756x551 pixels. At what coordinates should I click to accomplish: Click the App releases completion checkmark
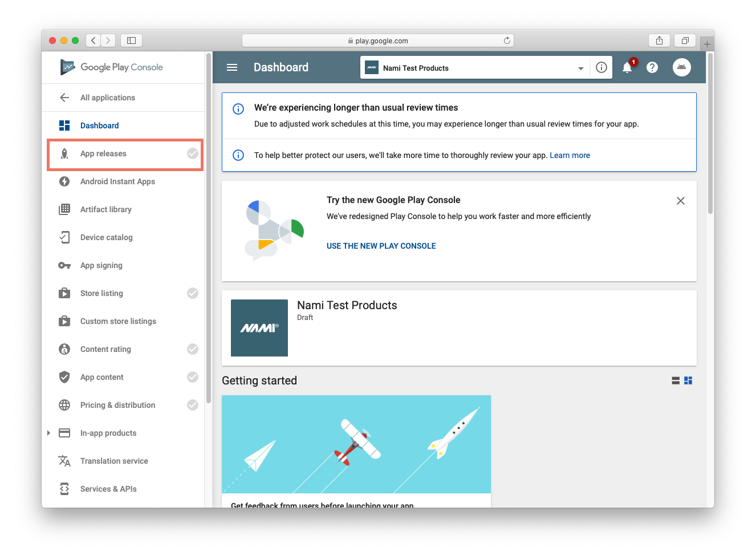pos(193,153)
